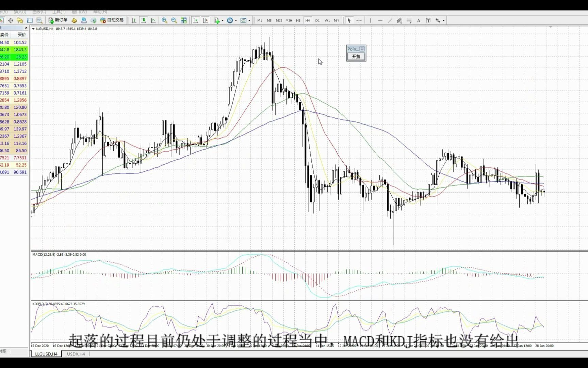Open MetaEditor yellow diamond icon
The height and width of the screenshot is (368, 588).
tap(74, 20)
